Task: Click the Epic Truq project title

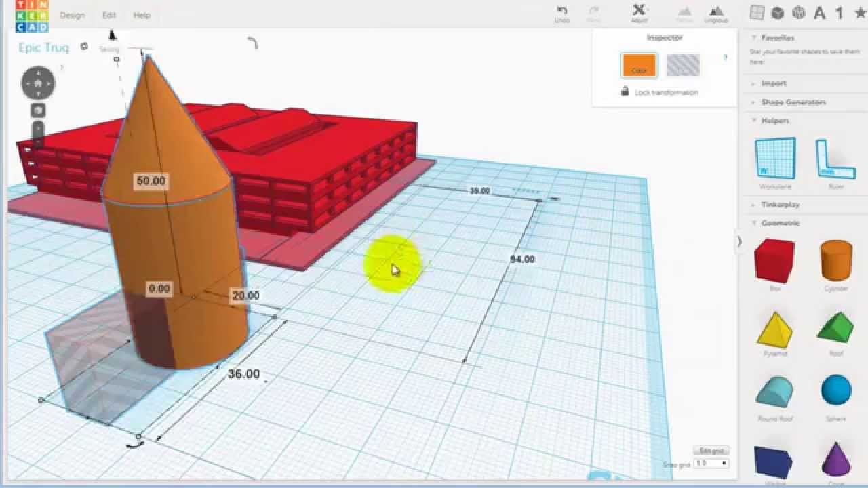Action: pos(44,47)
